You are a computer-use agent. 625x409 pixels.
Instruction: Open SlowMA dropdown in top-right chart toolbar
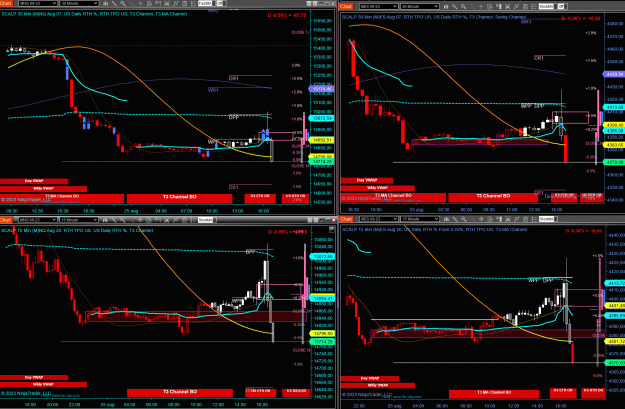point(547,6)
